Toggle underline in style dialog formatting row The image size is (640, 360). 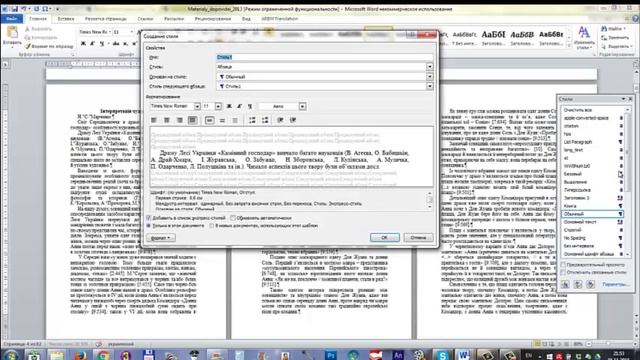pyautogui.click(x=250, y=106)
